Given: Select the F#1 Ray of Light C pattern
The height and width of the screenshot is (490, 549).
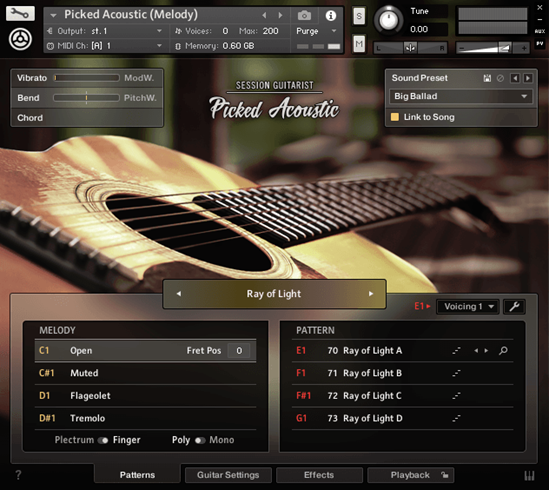Looking at the screenshot, I should pyautogui.click(x=403, y=396).
